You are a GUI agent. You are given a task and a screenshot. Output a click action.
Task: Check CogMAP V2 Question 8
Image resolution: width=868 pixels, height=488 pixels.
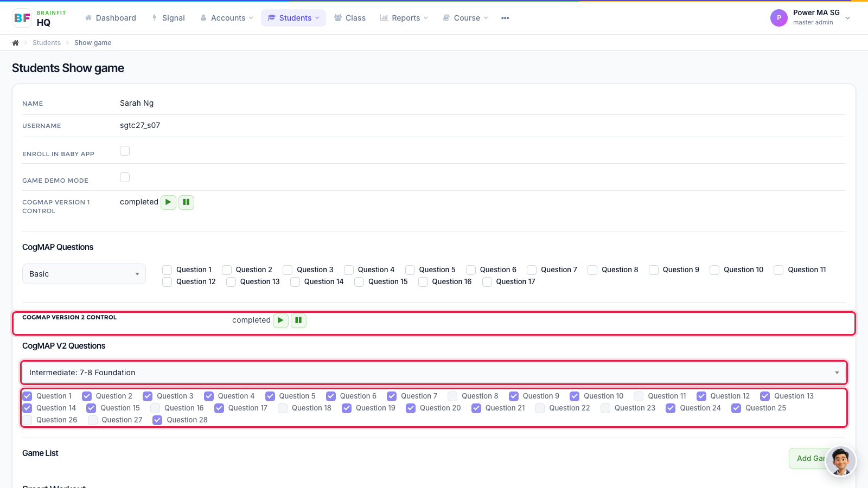[452, 396]
